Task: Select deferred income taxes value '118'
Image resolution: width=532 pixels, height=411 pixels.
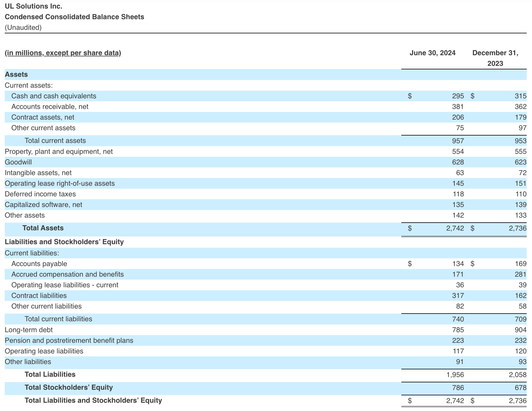Action: click(x=458, y=194)
